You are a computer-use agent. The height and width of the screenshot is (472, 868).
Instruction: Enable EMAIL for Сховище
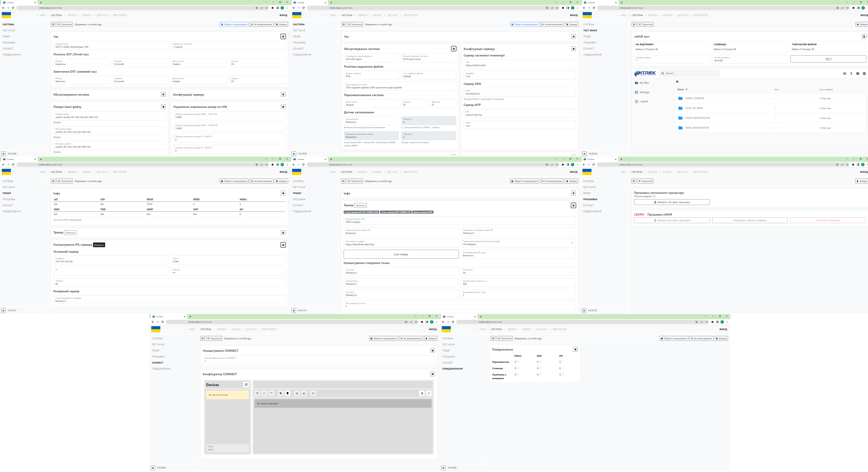tap(517, 368)
